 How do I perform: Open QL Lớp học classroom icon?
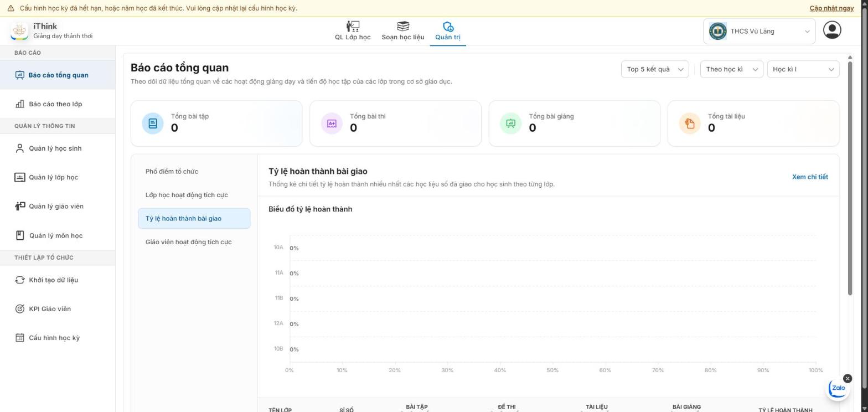[353, 26]
